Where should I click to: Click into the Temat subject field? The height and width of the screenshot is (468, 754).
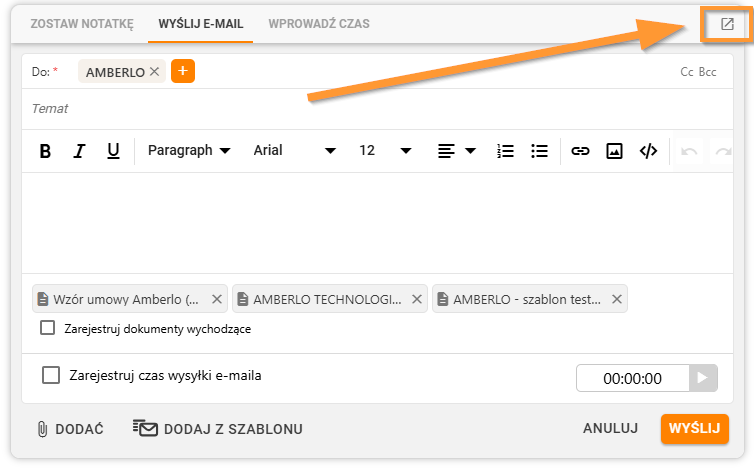tap(377, 109)
